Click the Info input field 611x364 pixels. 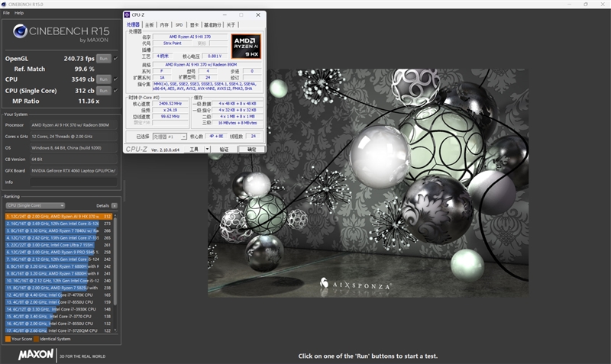point(73,182)
